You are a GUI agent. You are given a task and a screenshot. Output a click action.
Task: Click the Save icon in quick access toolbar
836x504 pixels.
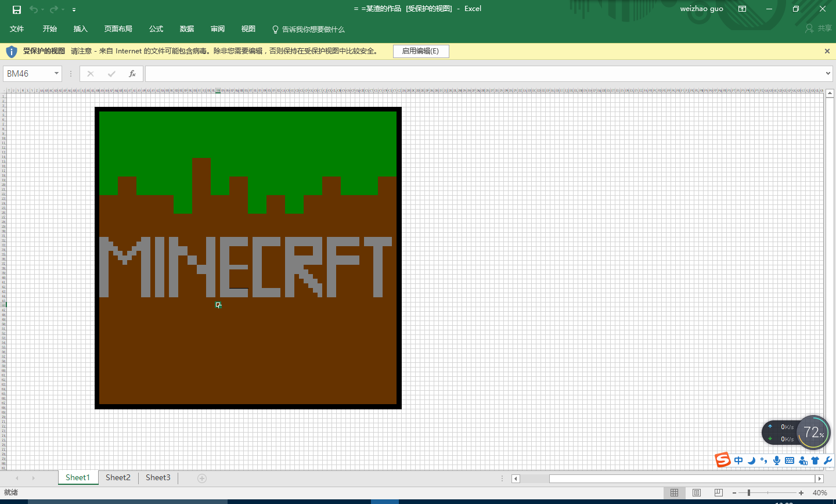[17, 9]
